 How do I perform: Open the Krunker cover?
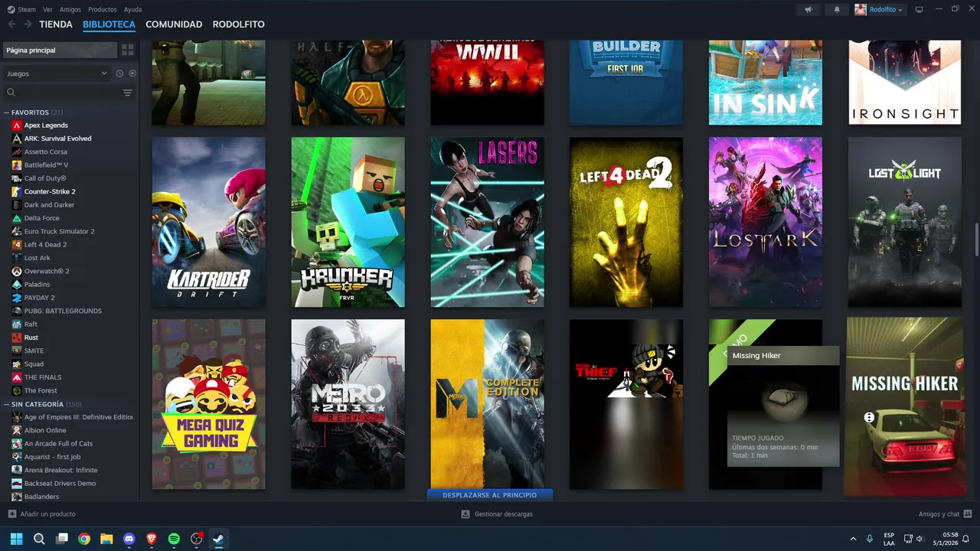(348, 222)
